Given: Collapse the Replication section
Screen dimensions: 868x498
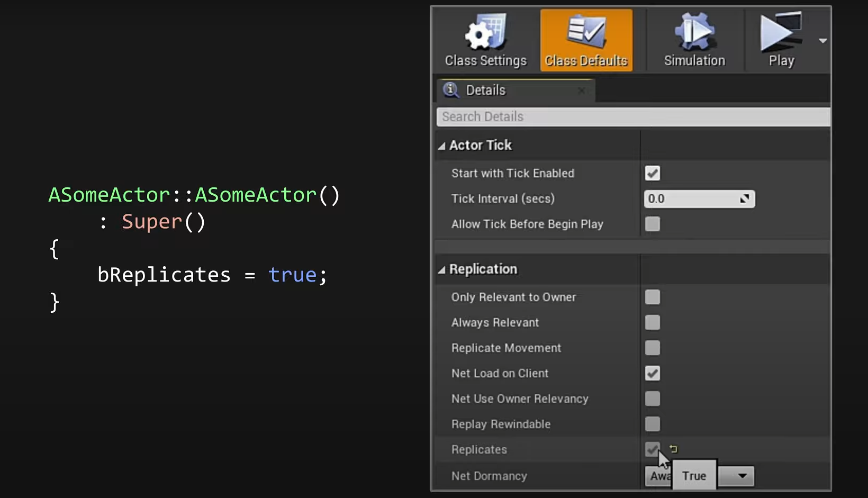Looking at the screenshot, I should coord(441,270).
